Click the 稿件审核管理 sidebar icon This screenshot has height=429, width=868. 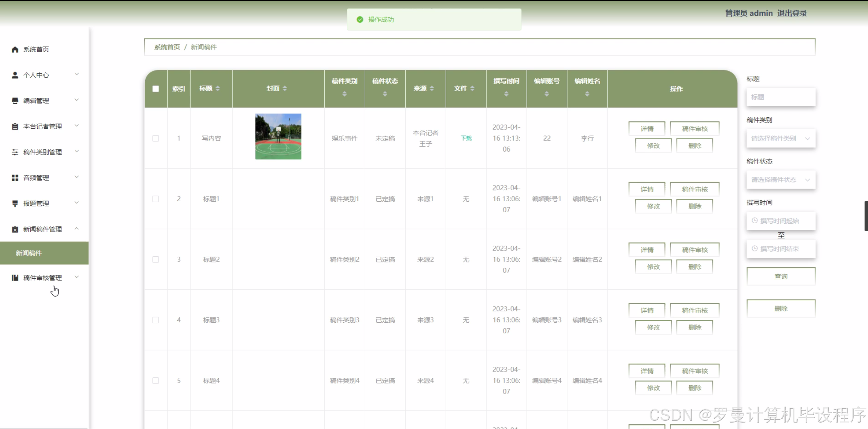[15, 278]
